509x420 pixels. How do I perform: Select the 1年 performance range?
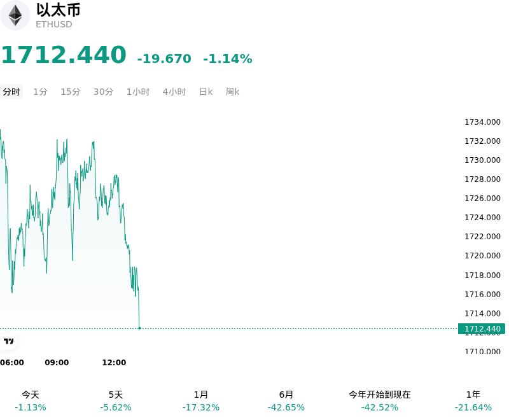pyautogui.click(x=473, y=401)
